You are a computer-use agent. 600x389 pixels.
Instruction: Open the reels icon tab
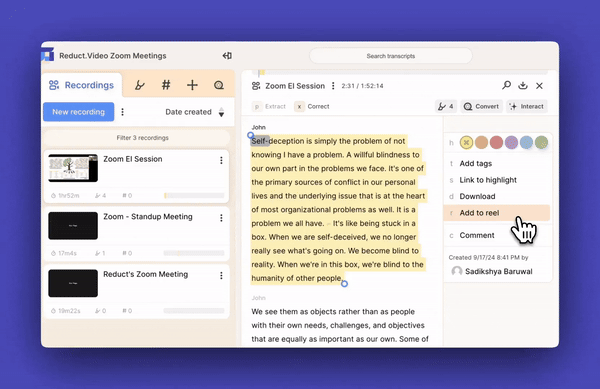pyautogui.click(x=219, y=85)
